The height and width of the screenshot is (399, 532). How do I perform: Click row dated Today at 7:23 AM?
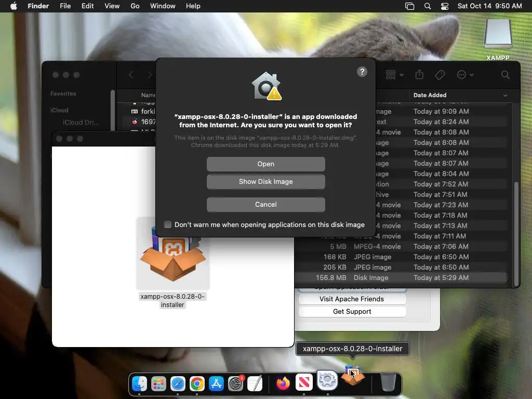pos(441,205)
